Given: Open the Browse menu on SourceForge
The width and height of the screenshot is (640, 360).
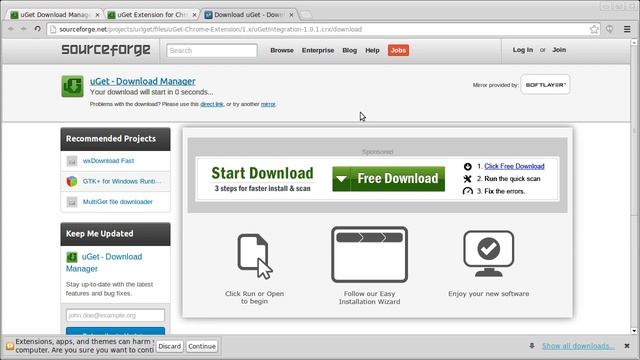Looking at the screenshot, I should pos(282,50).
